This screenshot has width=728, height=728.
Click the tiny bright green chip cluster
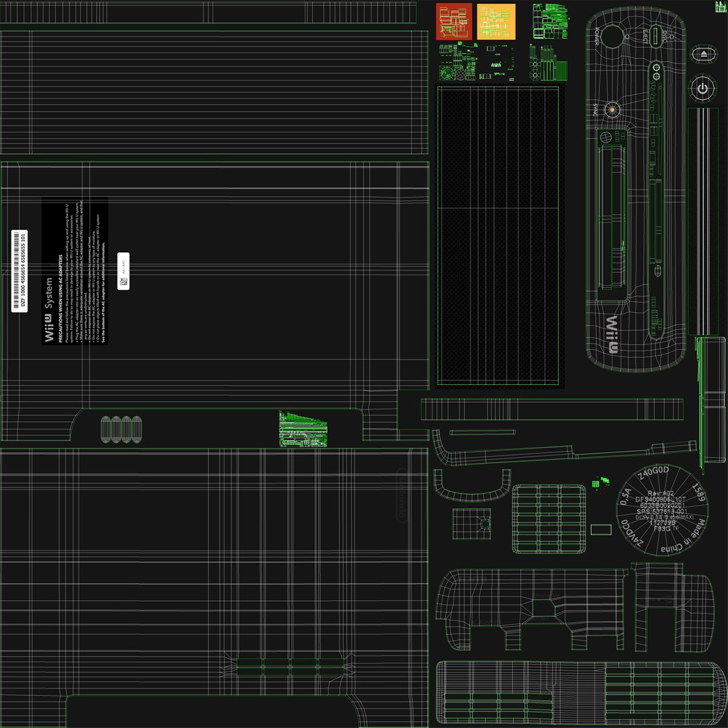pyautogui.click(x=601, y=482)
